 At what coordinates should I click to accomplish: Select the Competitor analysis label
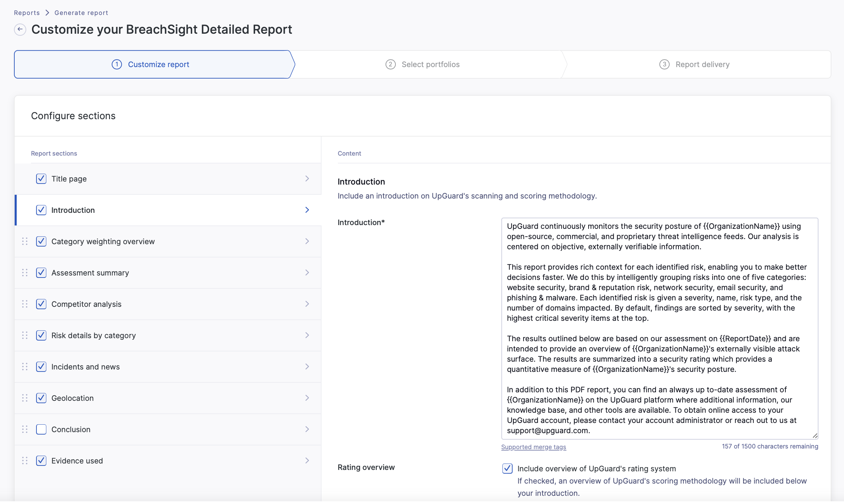pos(86,304)
